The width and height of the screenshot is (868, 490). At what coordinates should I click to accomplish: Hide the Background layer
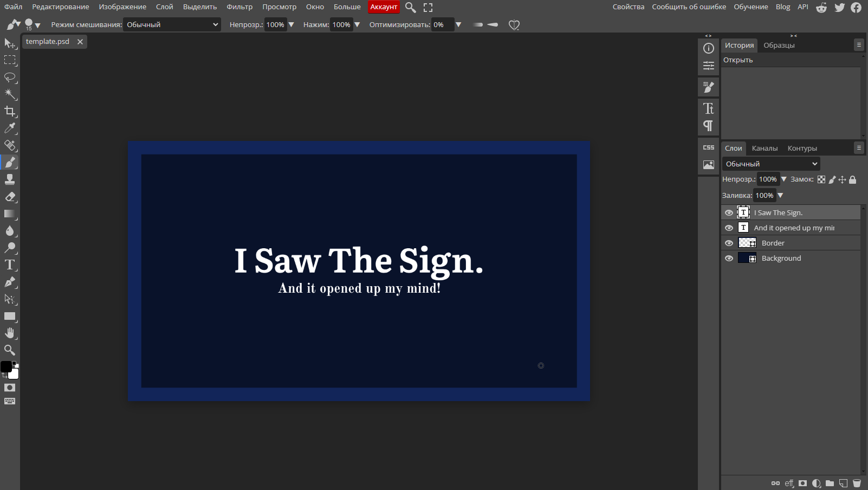pos(729,258)
